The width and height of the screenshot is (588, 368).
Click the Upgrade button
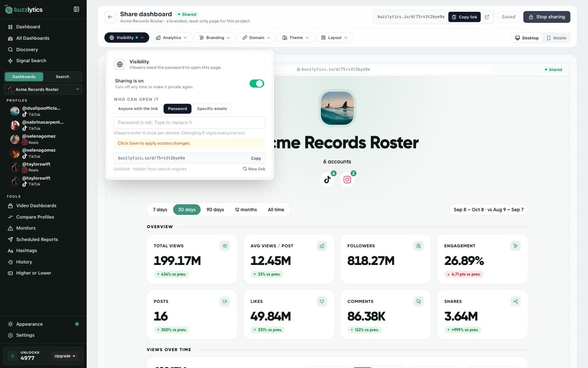click(65, 356)
